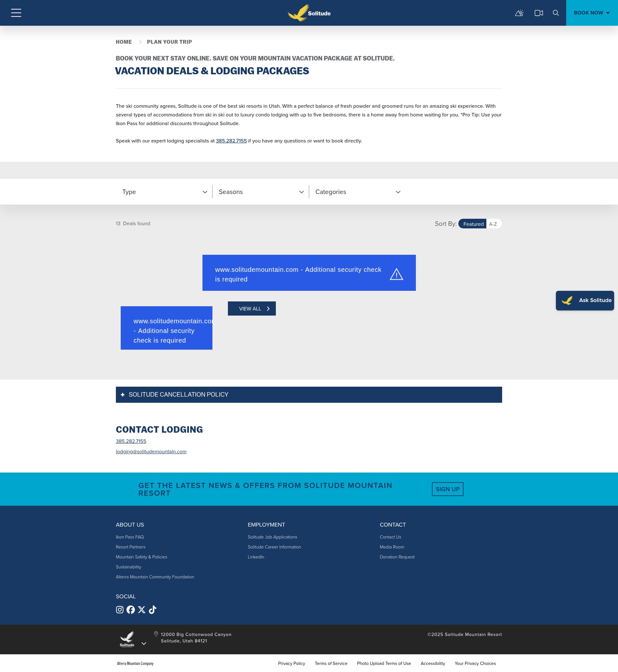Open Mountain Safety & Policies link
This screenshot has height=672, width=618.
click(x=141, y=557)
